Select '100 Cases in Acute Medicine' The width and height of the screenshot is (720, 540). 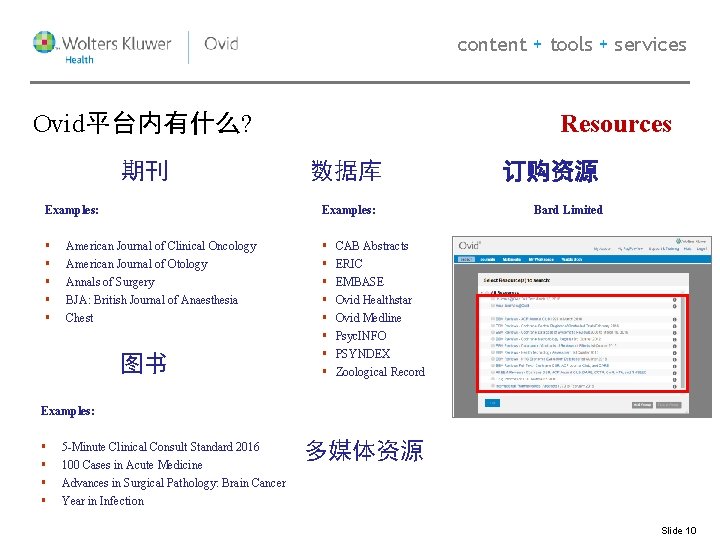pyautogui.click(x=132, y=465)
